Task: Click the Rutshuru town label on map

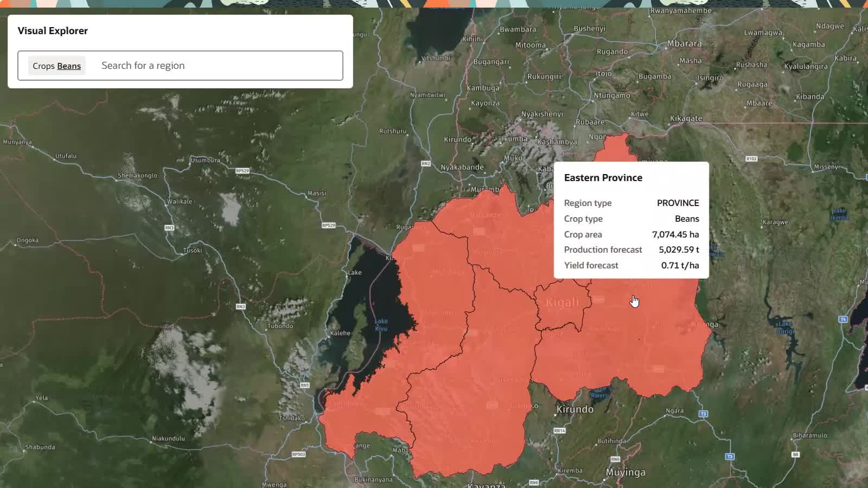Action: coord(393,131)
